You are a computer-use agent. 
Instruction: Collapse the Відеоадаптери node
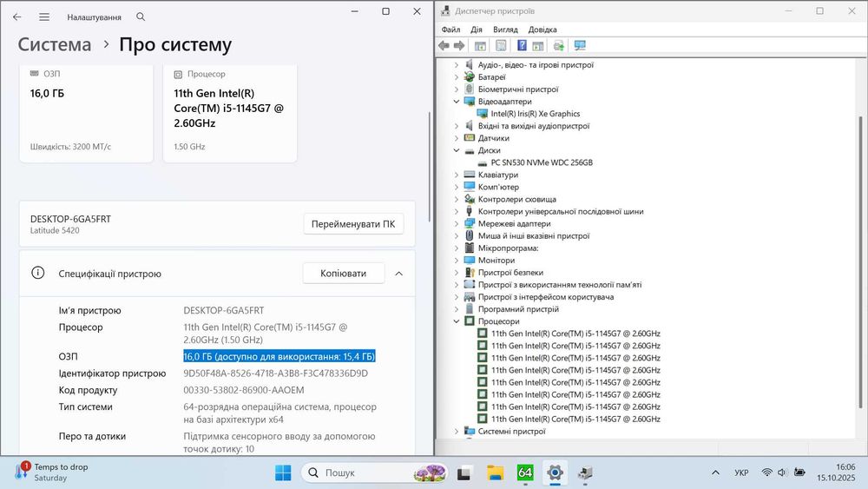tap(457, 102)
